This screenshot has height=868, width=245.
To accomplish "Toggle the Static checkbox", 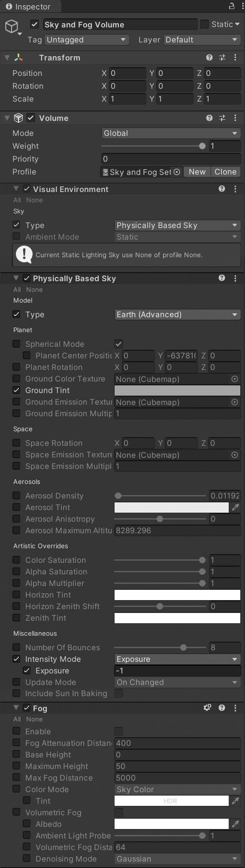I will [x=205, y=24].
